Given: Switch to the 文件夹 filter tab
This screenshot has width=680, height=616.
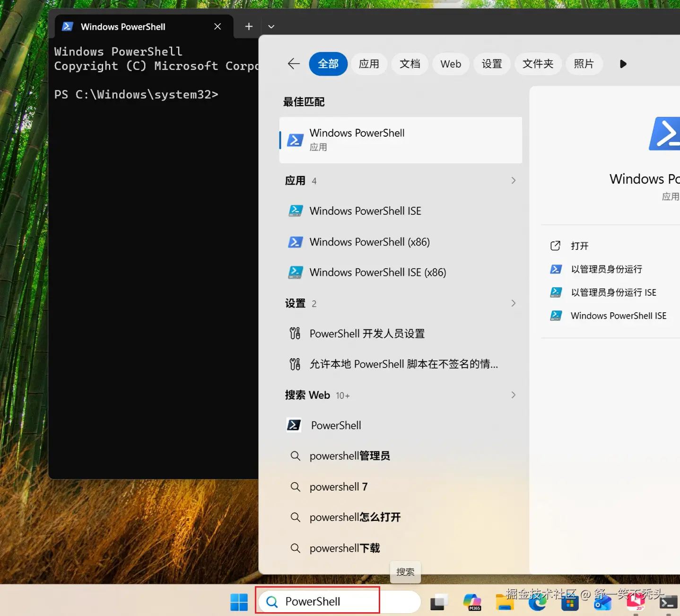Looking at the screenshot, I should click(538, 64).
